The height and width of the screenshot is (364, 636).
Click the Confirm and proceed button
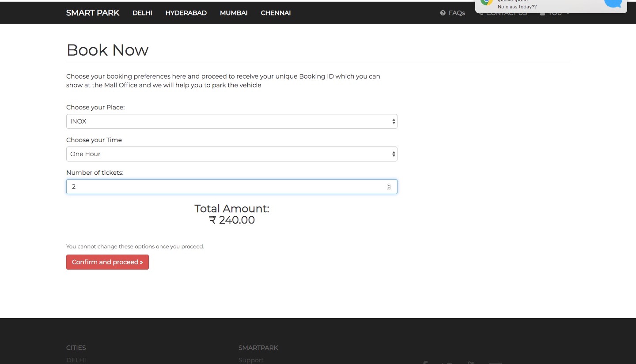point(107,262)
